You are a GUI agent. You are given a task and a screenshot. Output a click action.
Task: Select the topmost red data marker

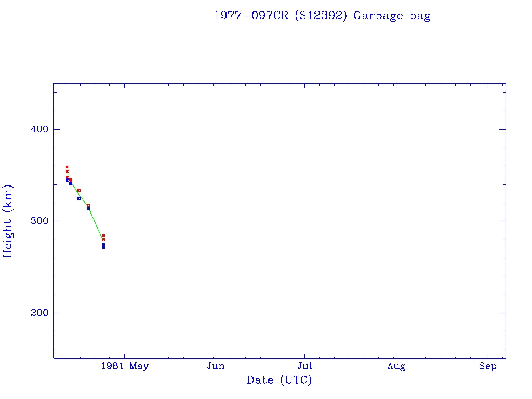coord(68,167)
